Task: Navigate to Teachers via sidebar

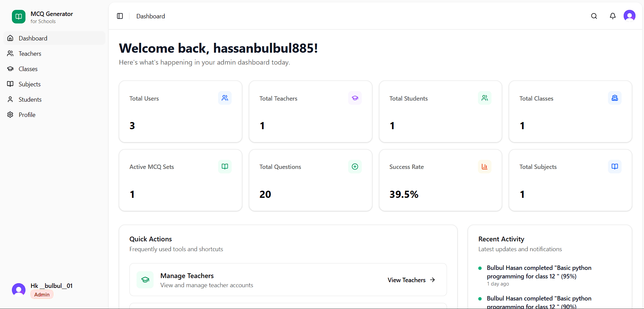Action: pos(30,53)
